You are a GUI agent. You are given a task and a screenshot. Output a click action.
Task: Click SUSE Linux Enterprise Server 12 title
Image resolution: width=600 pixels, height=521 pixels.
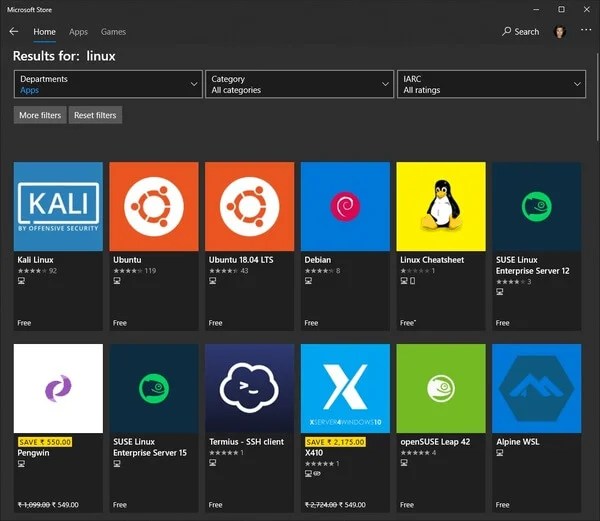click(x=533, y=265)
